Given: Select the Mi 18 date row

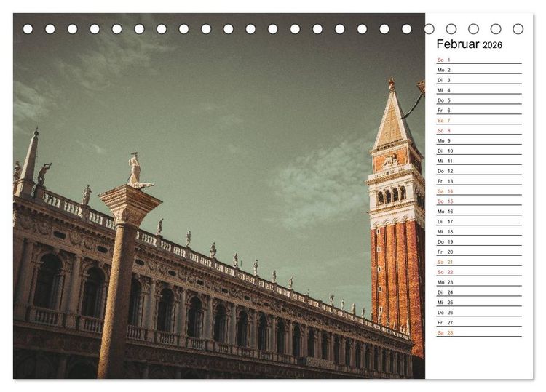Looking at the screenshot, I should point(479,231).
